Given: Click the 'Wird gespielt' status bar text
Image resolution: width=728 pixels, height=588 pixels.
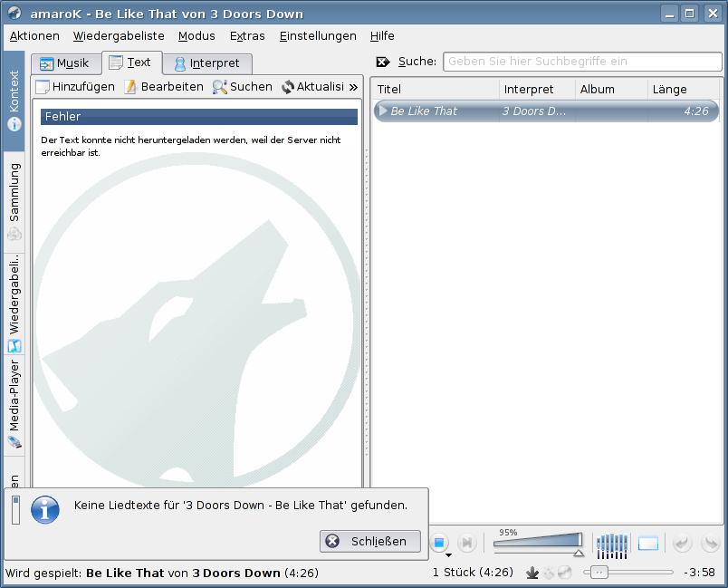Looking at the screenshot, I should tap(161, 574).
